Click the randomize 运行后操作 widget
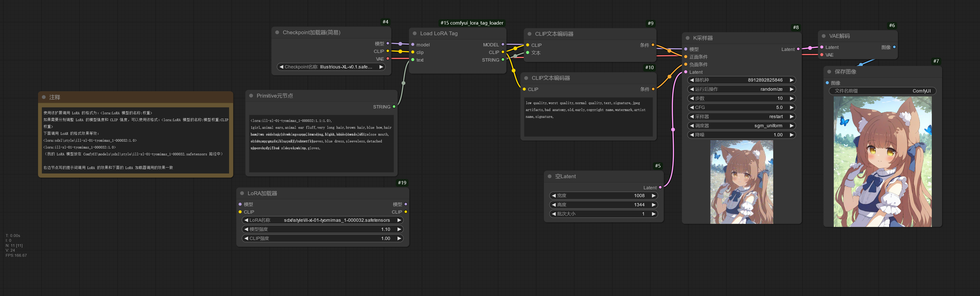This screenshot has width=980, height=296. click(x=741, y=89)
